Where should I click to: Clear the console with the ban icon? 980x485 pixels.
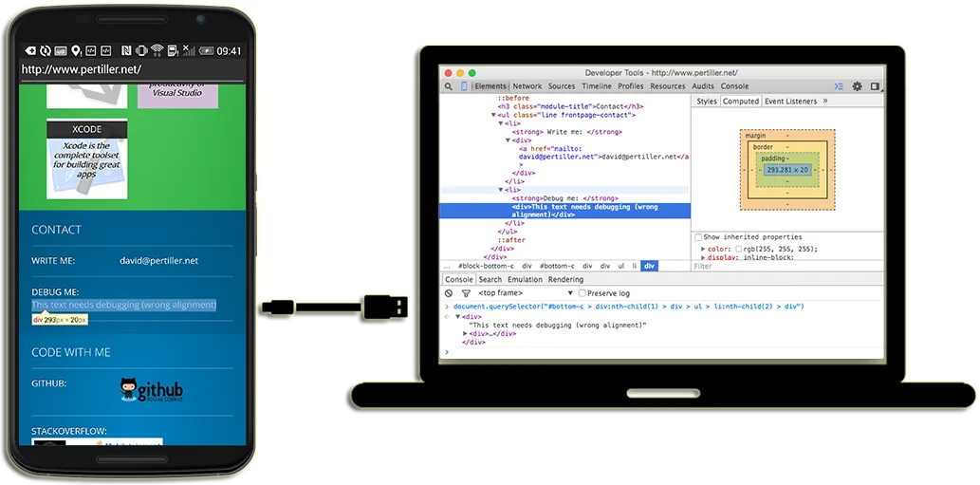pos(449,293)
